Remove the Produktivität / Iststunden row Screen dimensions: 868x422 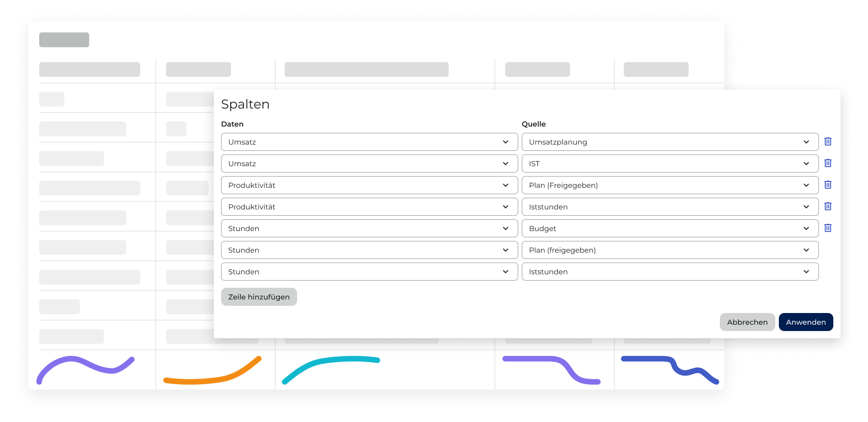coord(827,206)
